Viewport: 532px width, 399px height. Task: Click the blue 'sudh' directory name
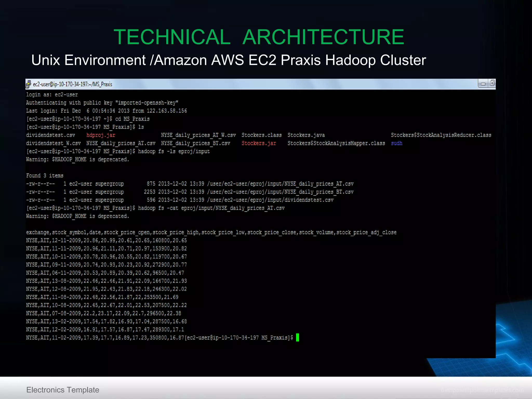coord(397,143)
